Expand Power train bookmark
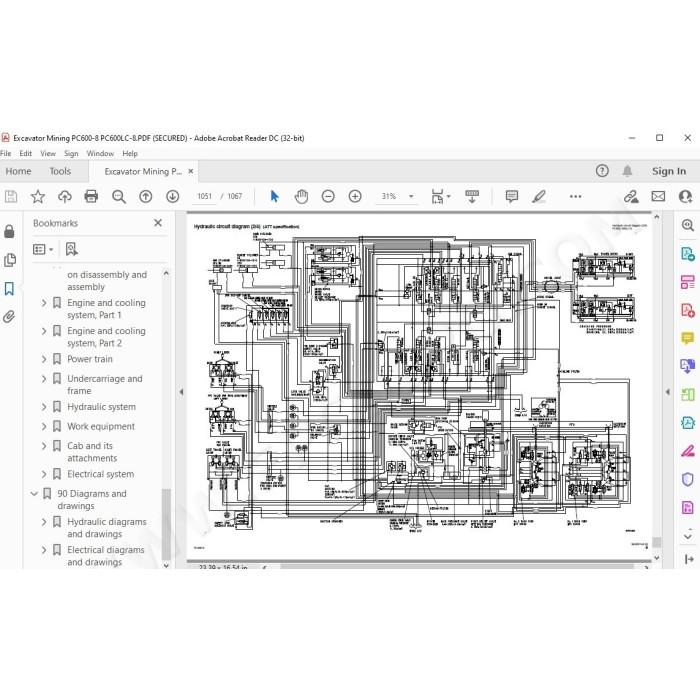Screen dimensions: 700x700 44,359
